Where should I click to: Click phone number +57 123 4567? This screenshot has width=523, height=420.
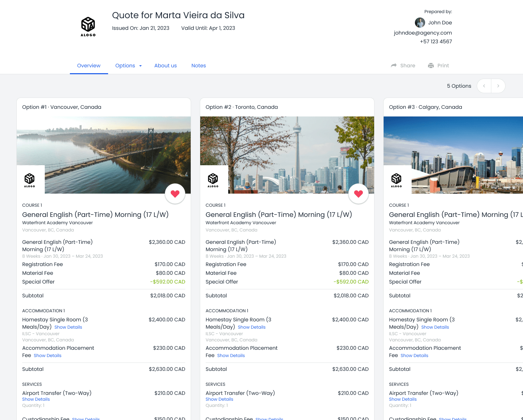tap(436, 41)
